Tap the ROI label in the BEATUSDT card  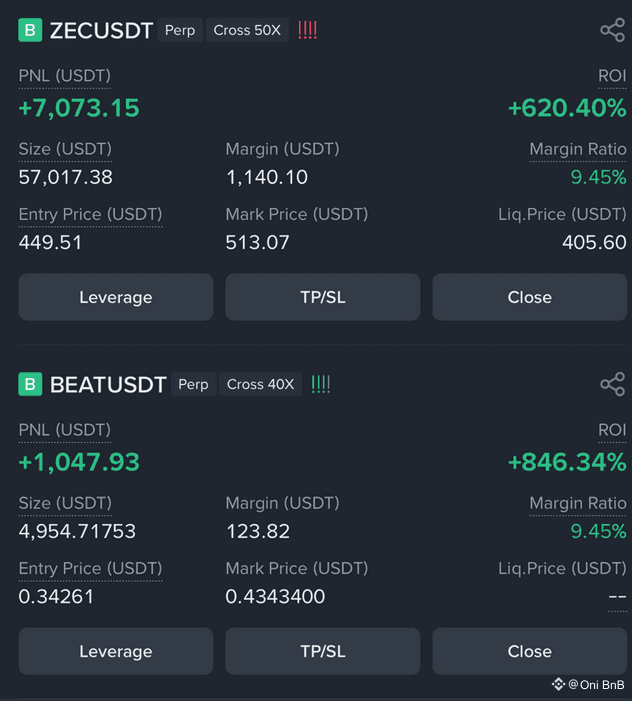click(x=612, y=430)
